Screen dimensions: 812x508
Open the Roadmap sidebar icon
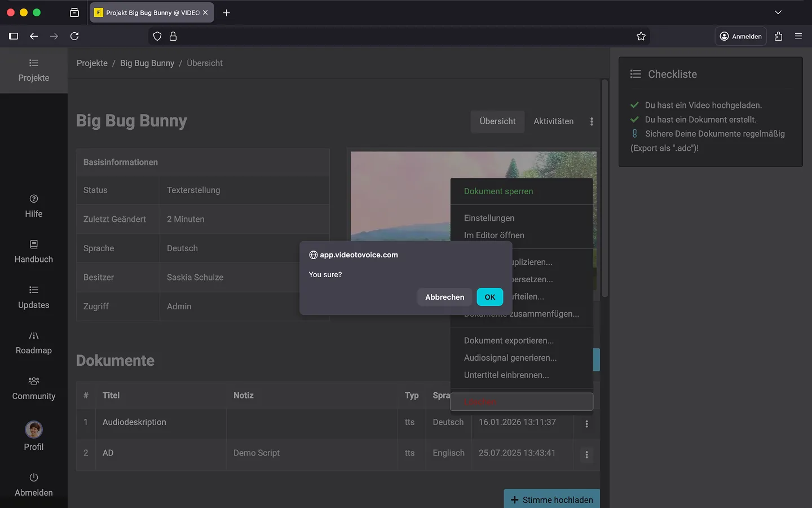click(x=34, y=336)
